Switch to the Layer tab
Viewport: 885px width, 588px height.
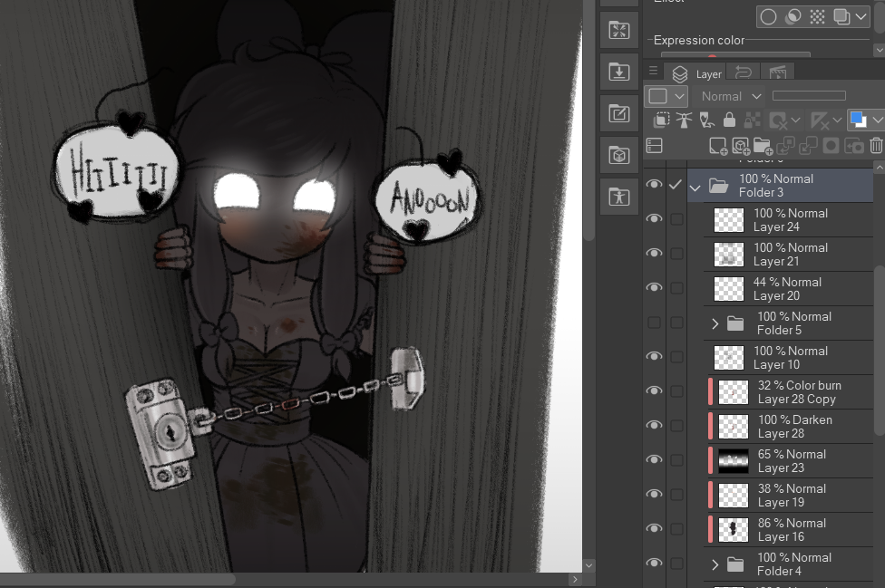696,74
